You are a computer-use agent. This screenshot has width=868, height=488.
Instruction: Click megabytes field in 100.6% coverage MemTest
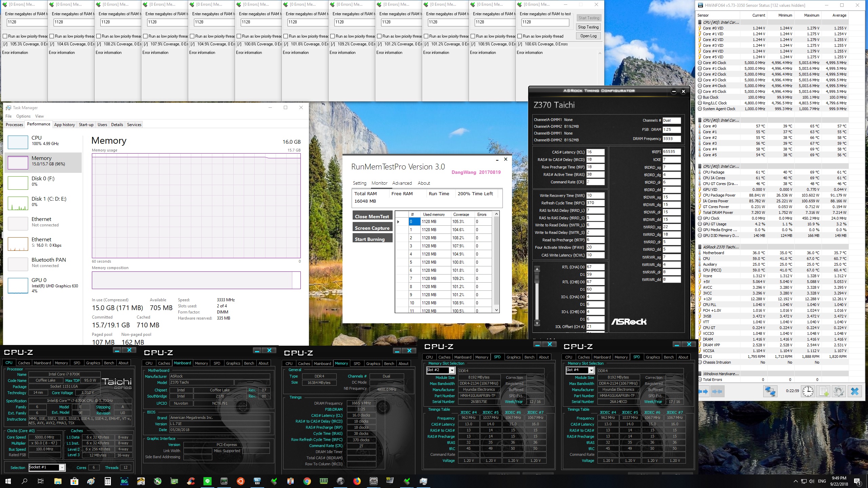[x=545, y=22]
